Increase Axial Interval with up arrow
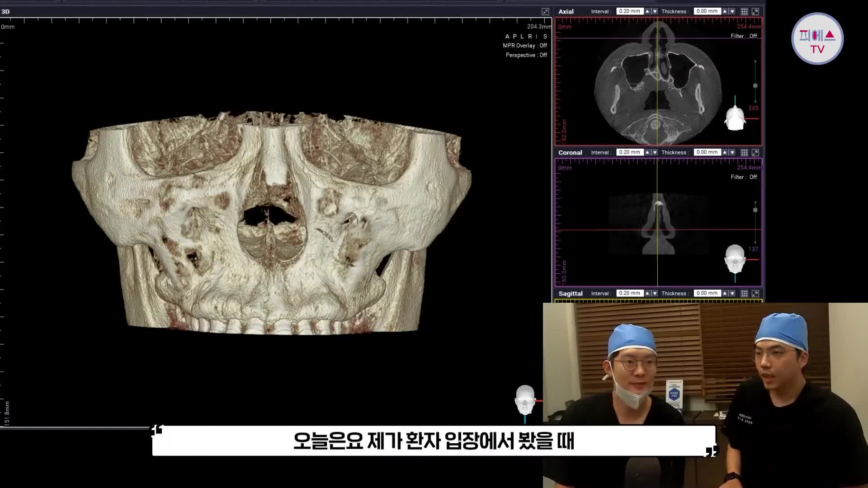 pyautogui.click(x=647, y=11)
